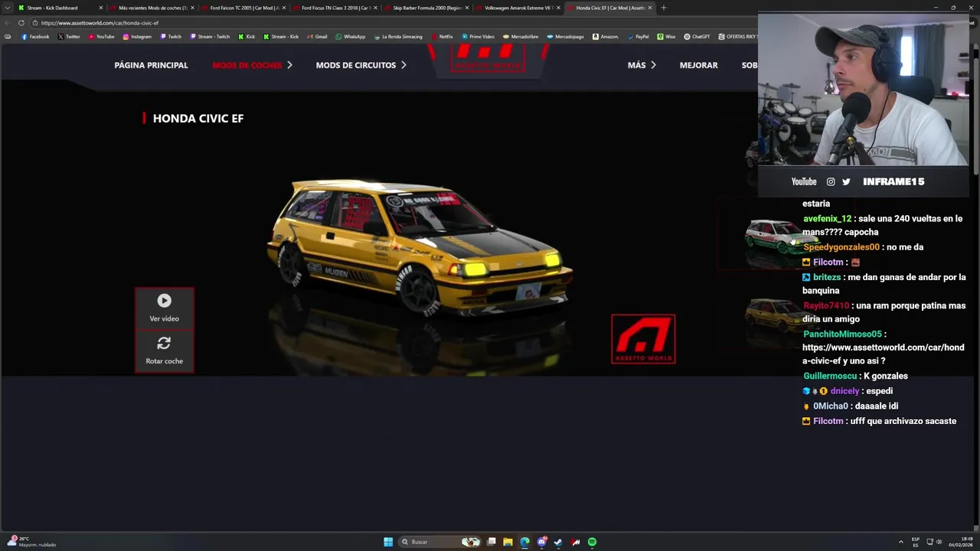The image size is (980, 551).
Task: Open the Wise bookmark
Action: pos(666,37)
